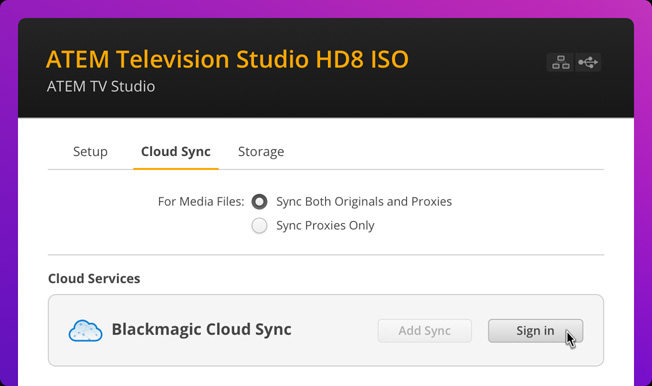Click the orange underline below Cloud Sync

coord(176,168)
